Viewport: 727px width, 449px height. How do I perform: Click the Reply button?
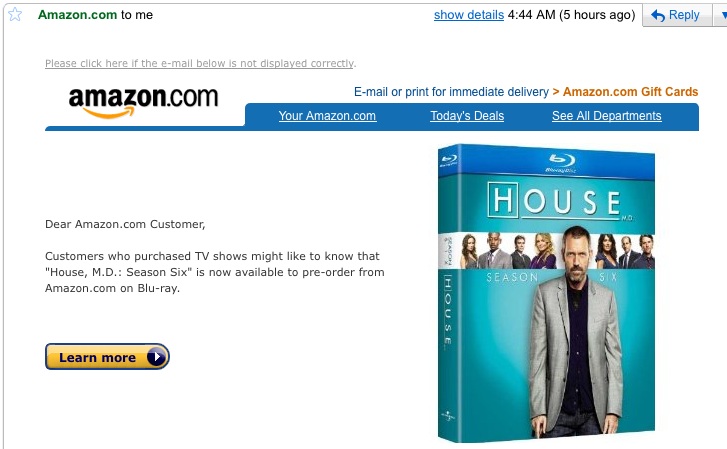coord(677,15)
